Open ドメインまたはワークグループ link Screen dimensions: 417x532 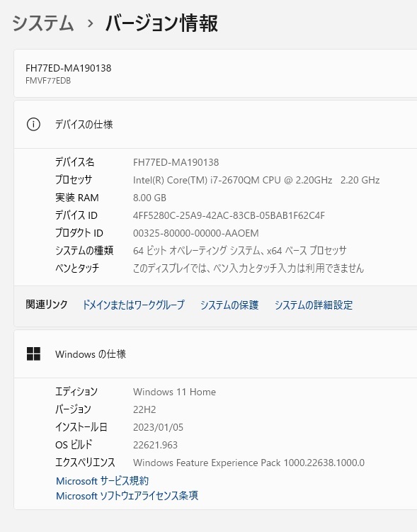(134, 305)
